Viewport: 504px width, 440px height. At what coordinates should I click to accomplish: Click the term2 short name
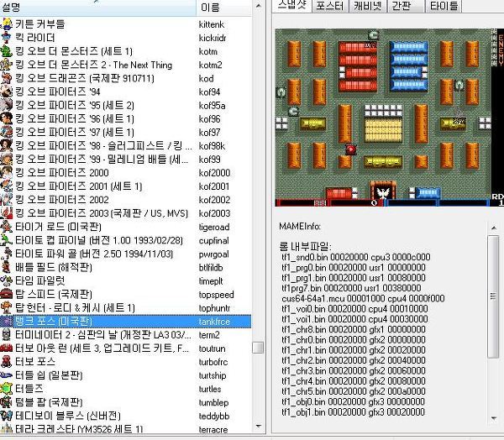(x=209, y=335)
